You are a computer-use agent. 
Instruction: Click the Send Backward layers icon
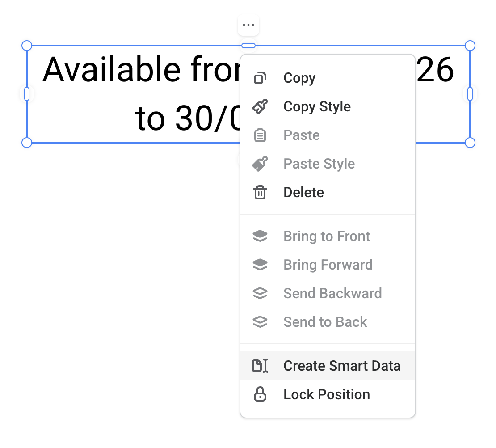tap(260, 293)
